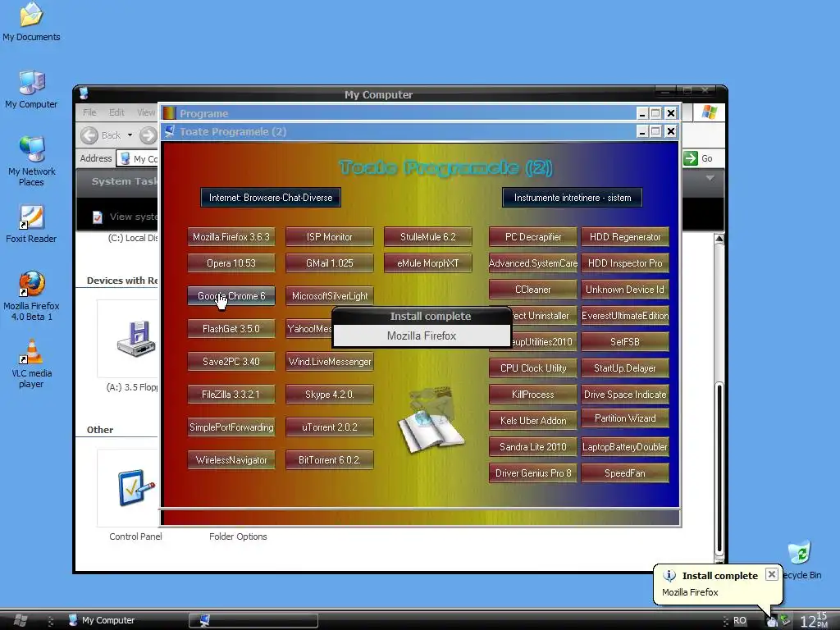Click the GMail 1.025 button
Image resolution: width=840 pixels, height=630 pixels.
coord(330,263)
